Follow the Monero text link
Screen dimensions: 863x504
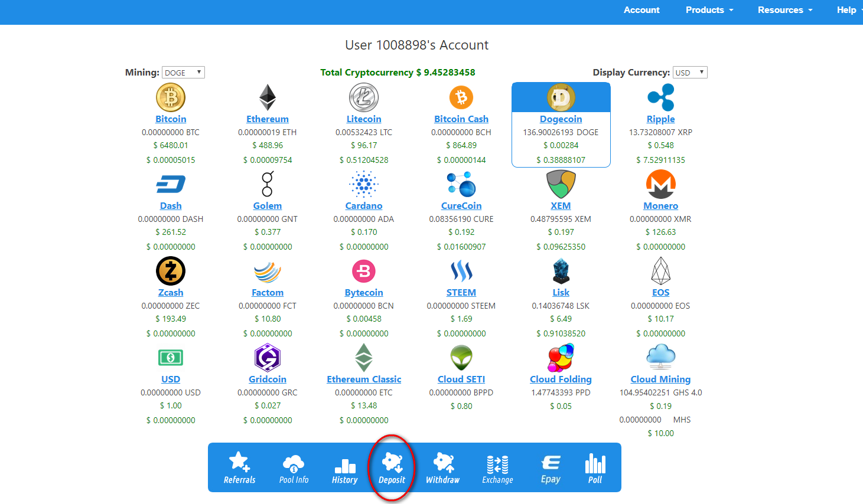(661, 206)
